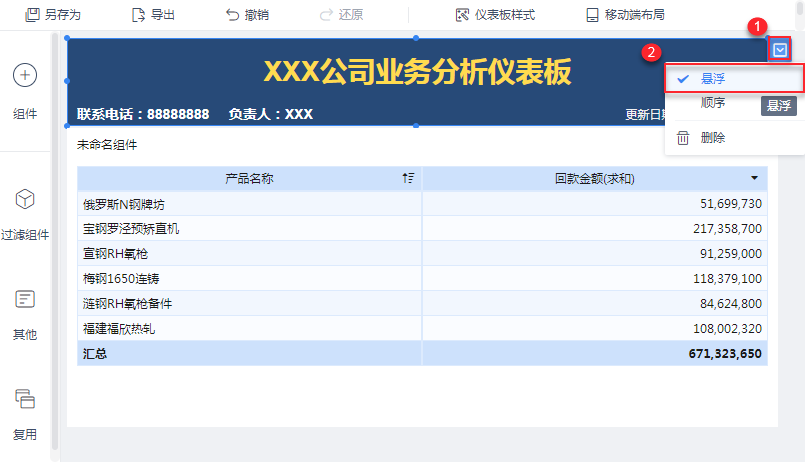Open 移动端布局 mobile layout
The width and height of the screenshot is (805, 462).
click(625, 15)
